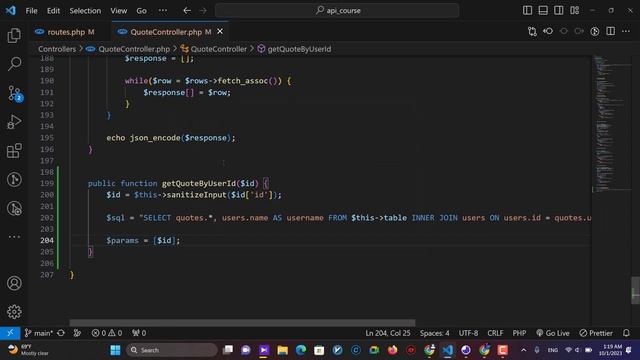
Task: Open File Explorer from the taskbar
Action: tap(282, 350)
